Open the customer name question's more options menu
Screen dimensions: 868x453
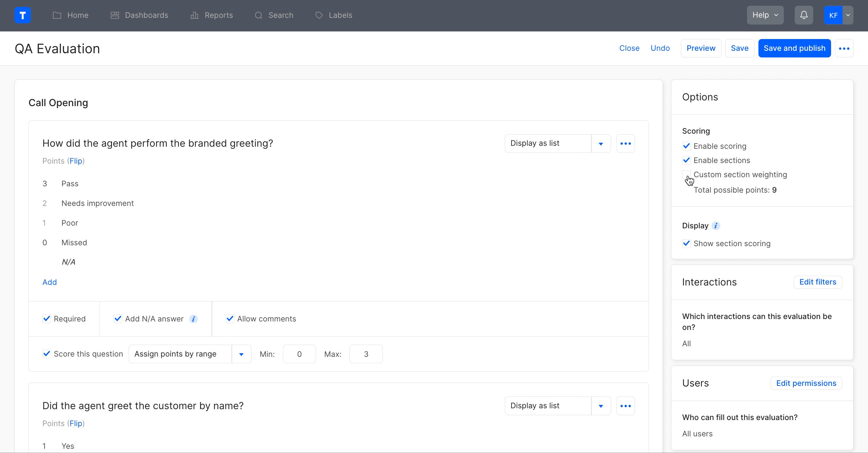625,406
